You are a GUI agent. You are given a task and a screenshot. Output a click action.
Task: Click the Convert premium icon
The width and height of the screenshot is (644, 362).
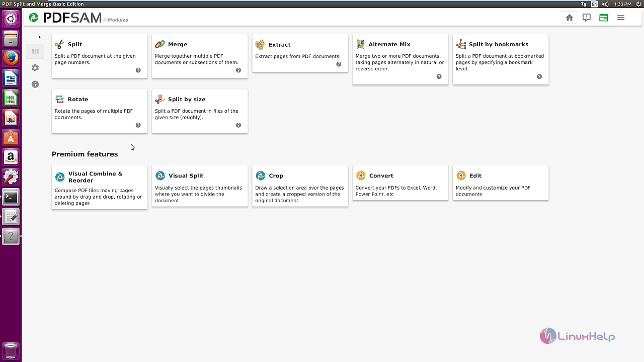pyautogui.click(x=361, y=175)
